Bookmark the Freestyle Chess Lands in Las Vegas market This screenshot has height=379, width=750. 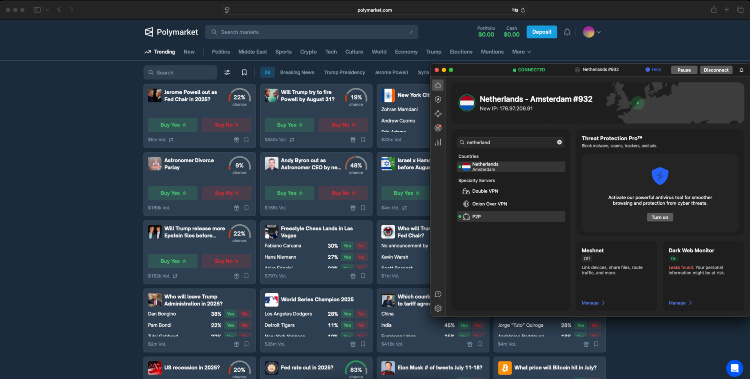363,276
